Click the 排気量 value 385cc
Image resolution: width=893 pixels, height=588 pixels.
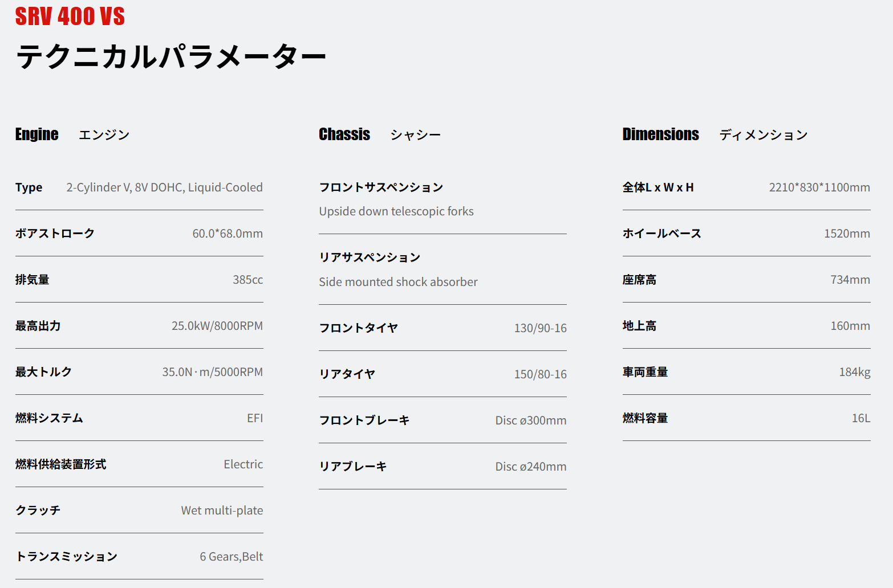tap(247, 280)
